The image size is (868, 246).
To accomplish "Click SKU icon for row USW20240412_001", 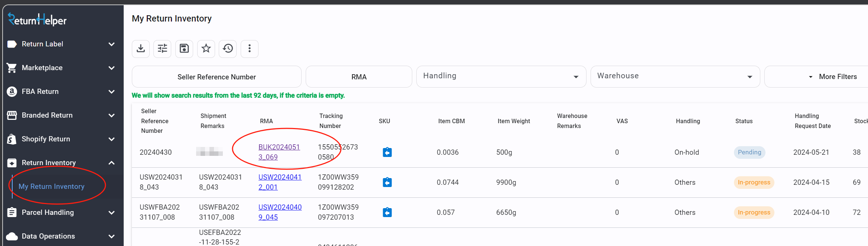I will pos(387,182).
